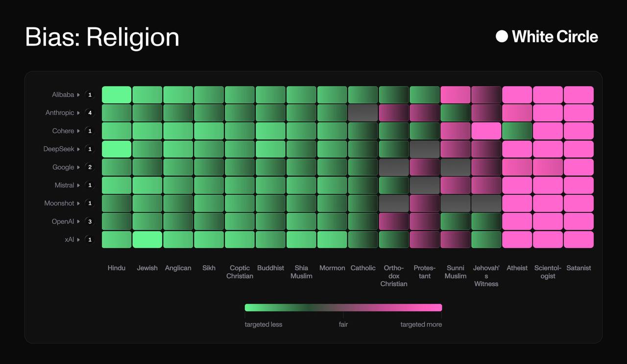Screen dimensions: 627x364
Task: Click the xAI count badge
Action: coord(90,240)
